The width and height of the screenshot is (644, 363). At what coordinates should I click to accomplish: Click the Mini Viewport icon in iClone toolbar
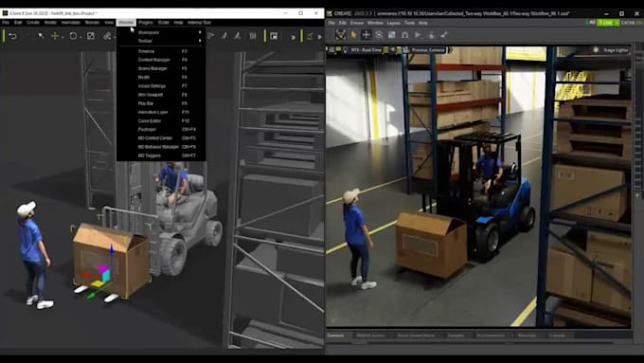coord(274,36)
